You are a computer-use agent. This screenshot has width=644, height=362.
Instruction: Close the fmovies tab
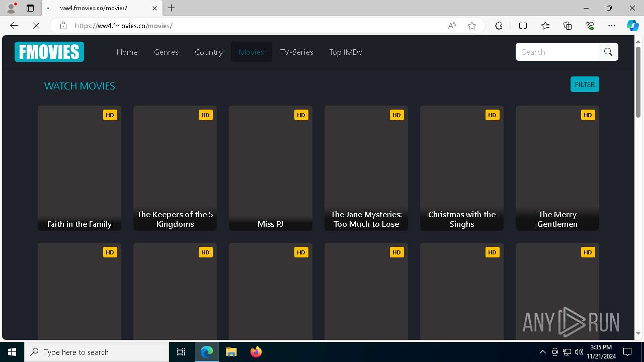[x=154, y=8]
